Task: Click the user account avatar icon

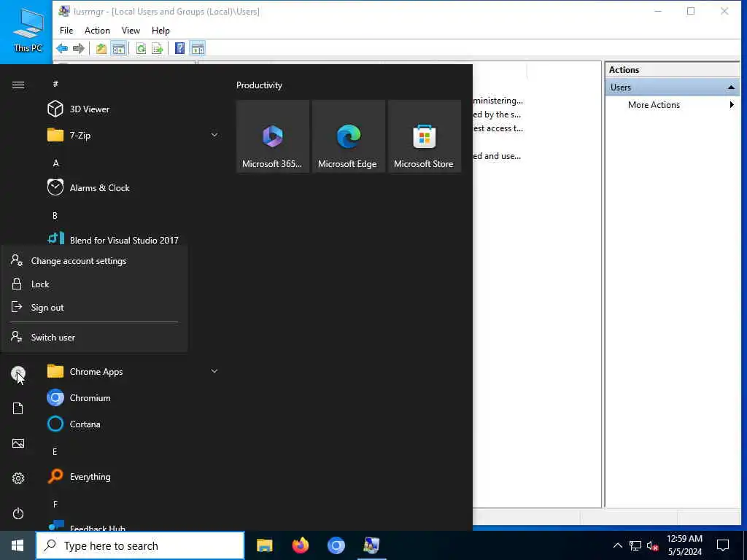Action: point(18,373)
